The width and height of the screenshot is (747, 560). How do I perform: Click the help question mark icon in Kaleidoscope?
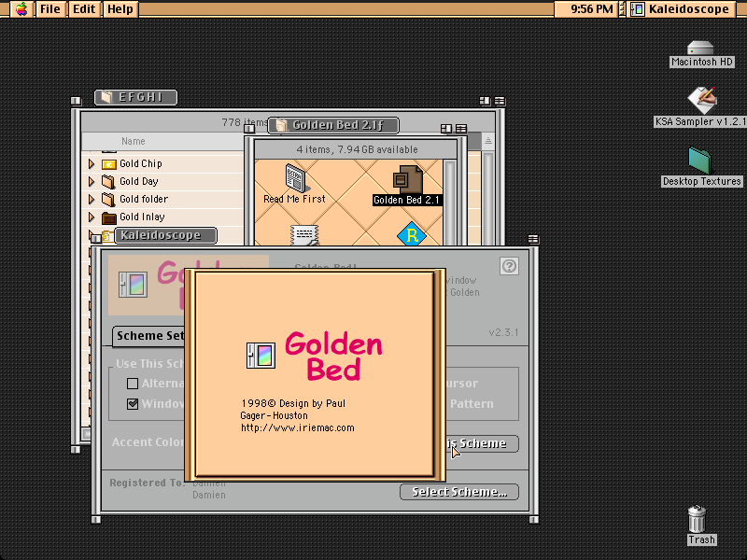click(x=509, y=266)
